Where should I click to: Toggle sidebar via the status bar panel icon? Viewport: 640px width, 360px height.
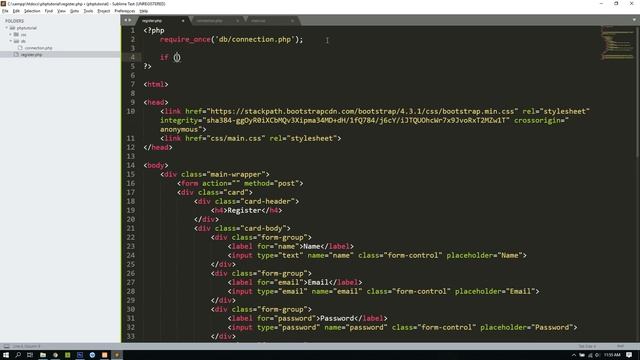click(x=7, y=346)
